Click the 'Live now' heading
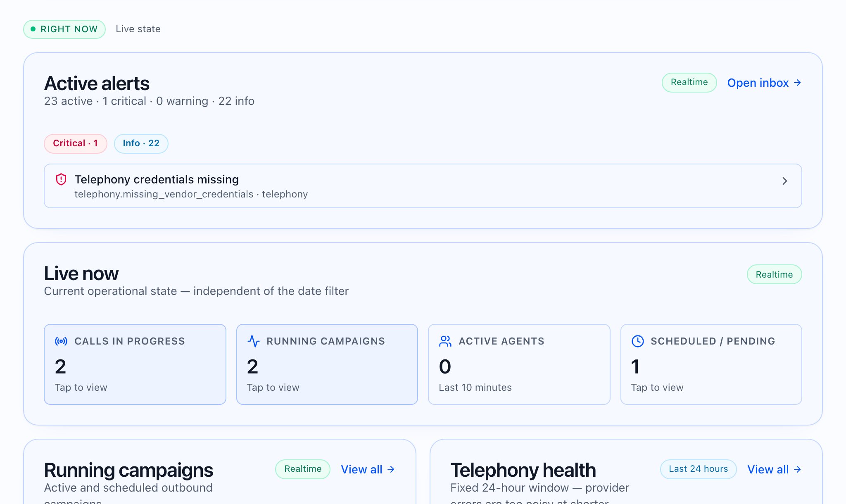The height and width of the screenshot is (504, 846). click(81, 273)
